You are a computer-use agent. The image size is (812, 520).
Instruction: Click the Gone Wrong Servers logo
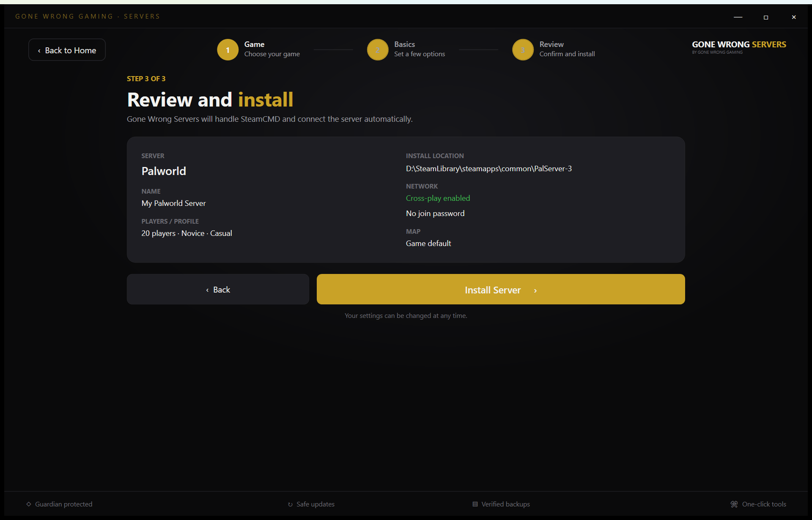click(739, 47)
